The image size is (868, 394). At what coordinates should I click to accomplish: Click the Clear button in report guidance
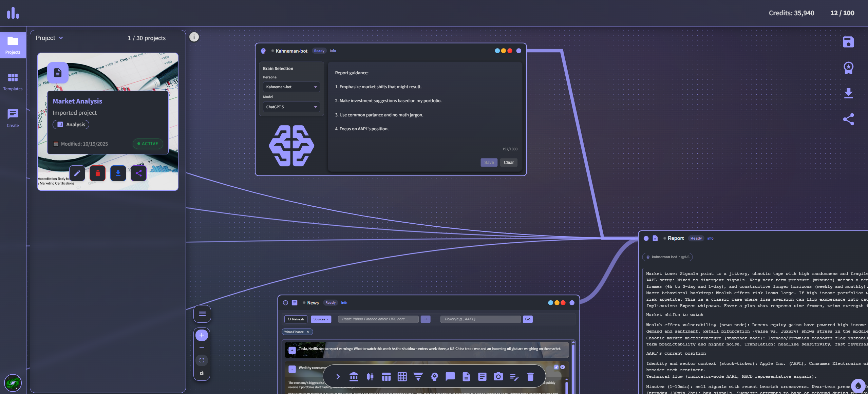point(508,163)
